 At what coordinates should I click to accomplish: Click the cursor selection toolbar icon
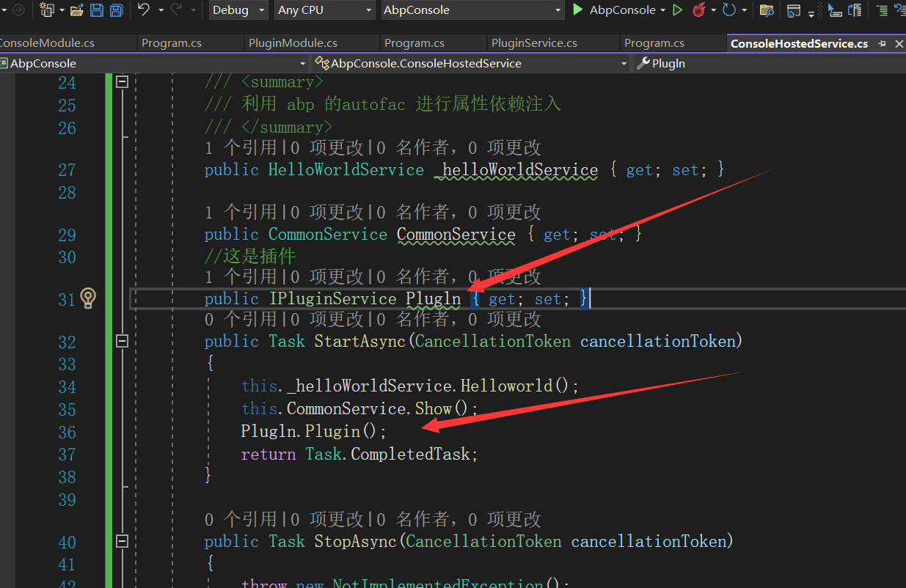coord(834,10)
